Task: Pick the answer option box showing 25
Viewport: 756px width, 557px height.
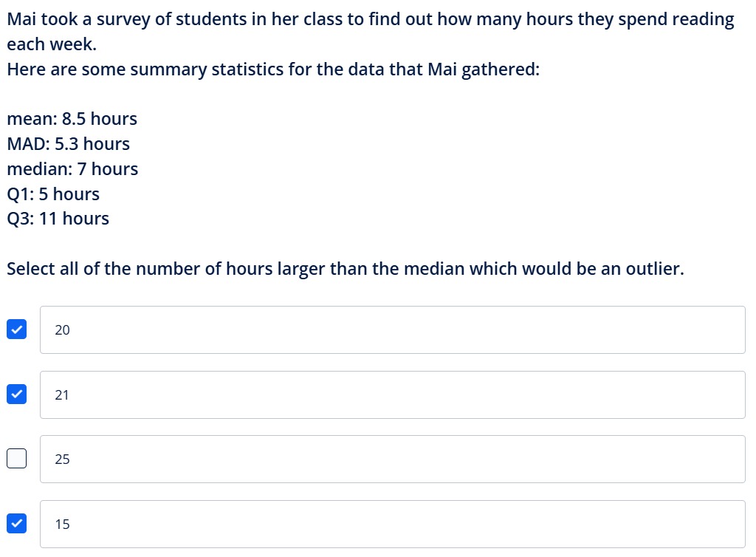Action: [x=393, y=459]
